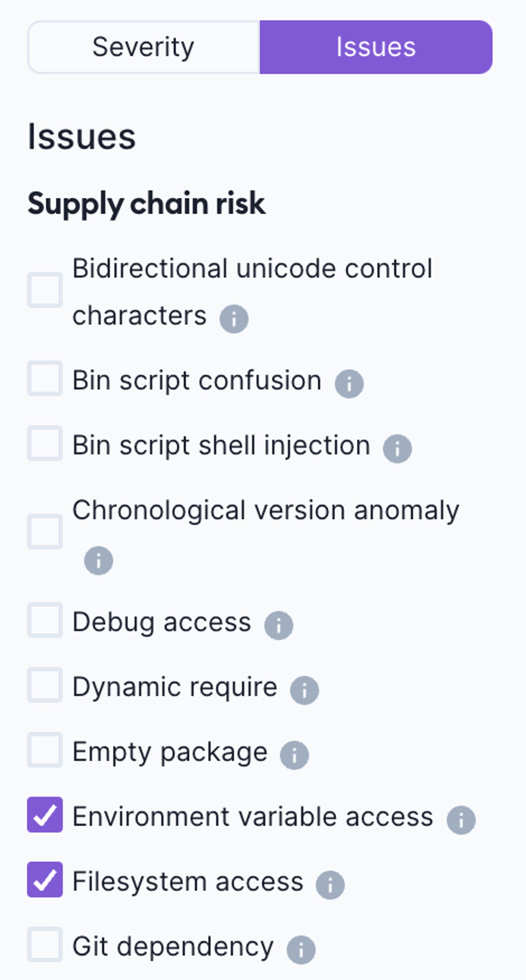Tick the Bin script confusion checkbox
526x980 pixels.
pyautogui.click(x=45, y=378)
